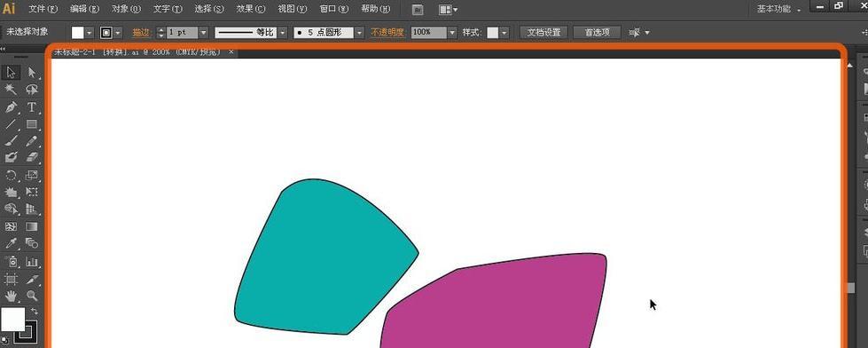Choose the Lasso tool
The image size is (868, 348).
click(32, 89)
